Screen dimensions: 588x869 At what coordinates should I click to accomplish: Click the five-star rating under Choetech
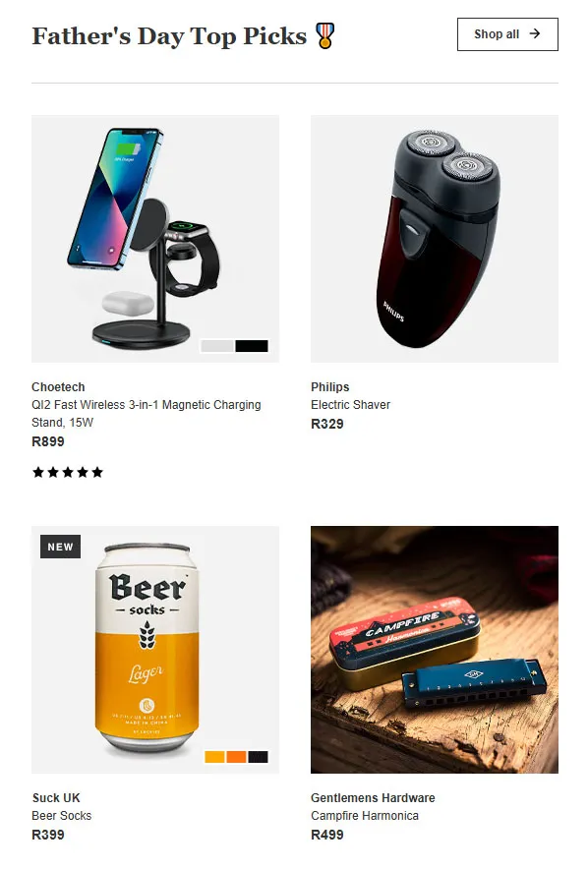68,472
